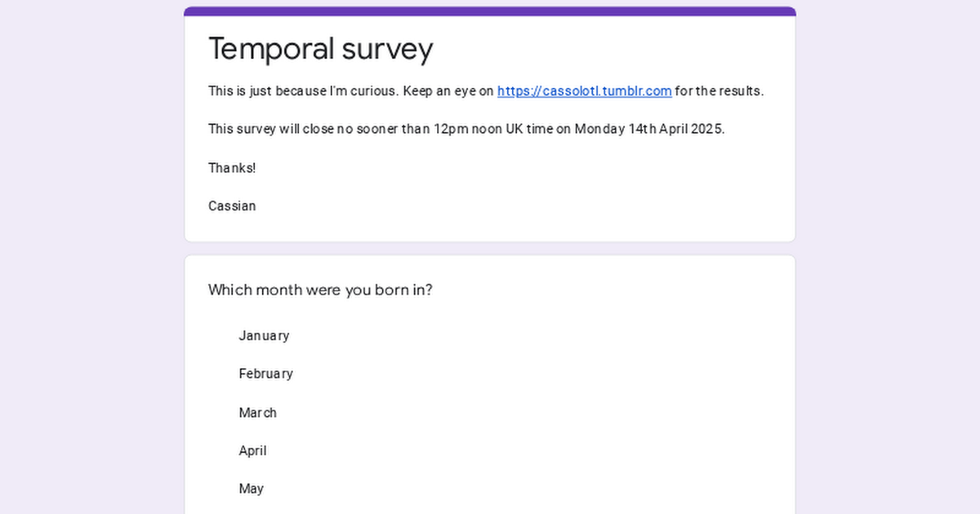Open the cassolotl.tumblr.com link

(584, 91)
